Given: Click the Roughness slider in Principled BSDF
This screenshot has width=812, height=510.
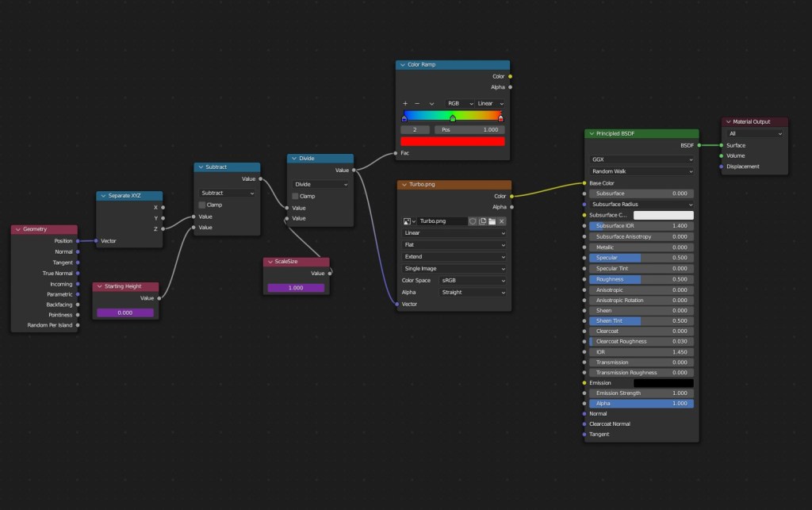Looking at the screenshot, I should pos(642,279).
